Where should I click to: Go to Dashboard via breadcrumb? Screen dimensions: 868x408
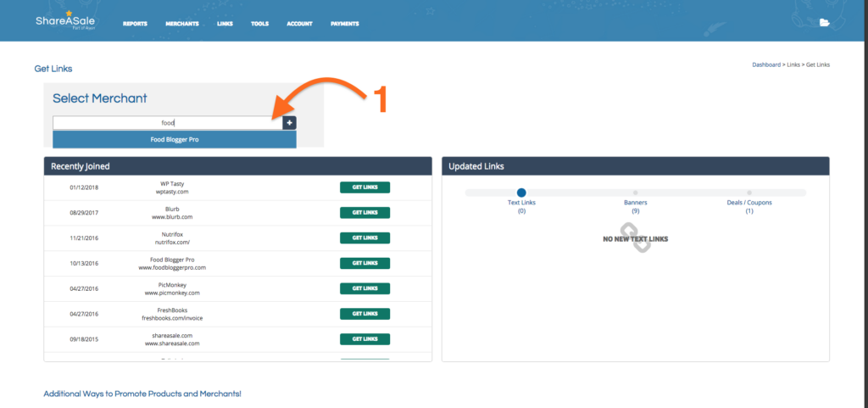(x=766, y=64)
